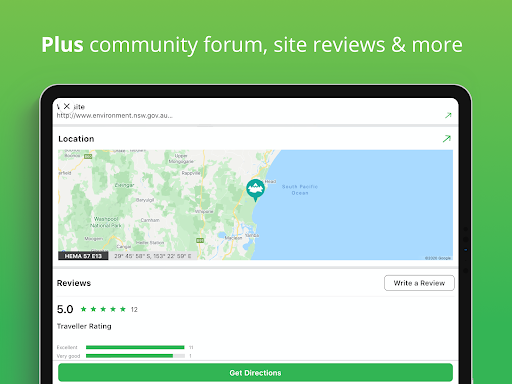Tap Maclean town label on map
This screenshot has height=384, width=512.
pyautogui.click(x=233, y=238)
